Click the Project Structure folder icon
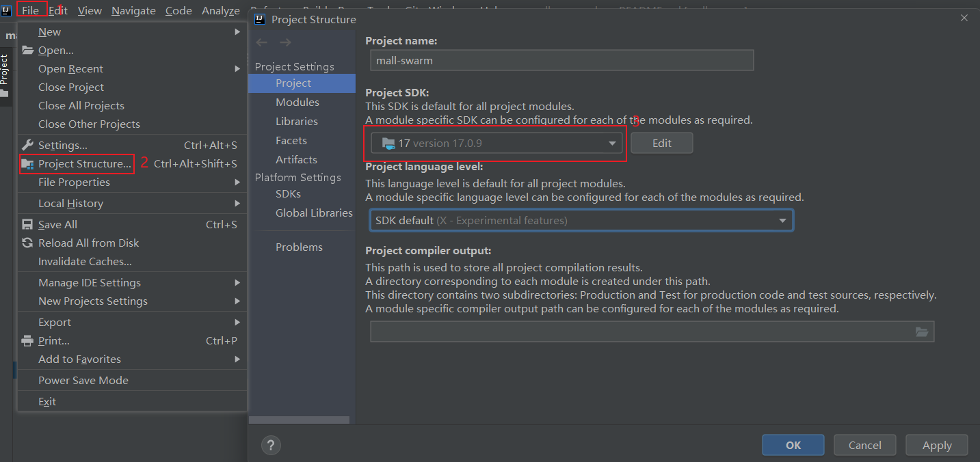980x462 pixels. tap(27, 163)
